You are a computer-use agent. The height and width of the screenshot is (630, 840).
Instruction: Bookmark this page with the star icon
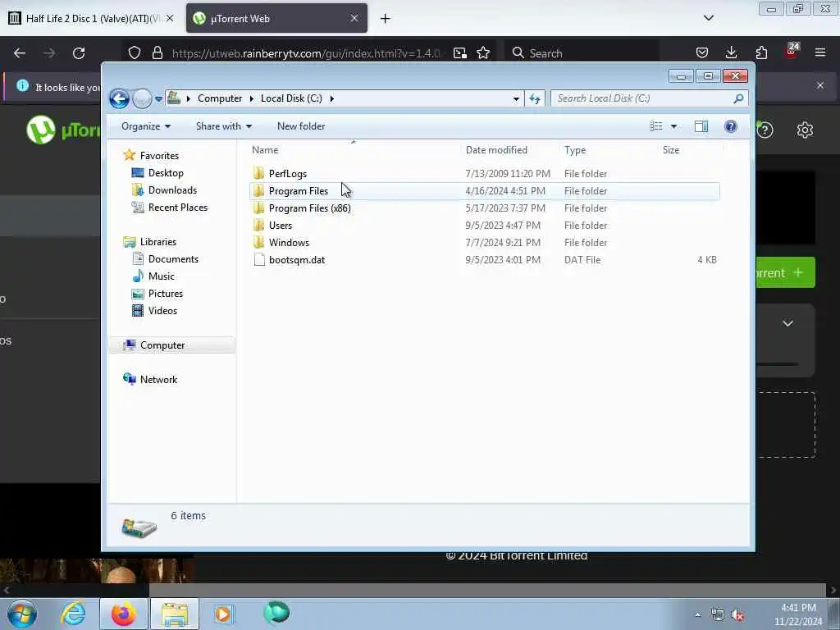(x=483, y=53)
